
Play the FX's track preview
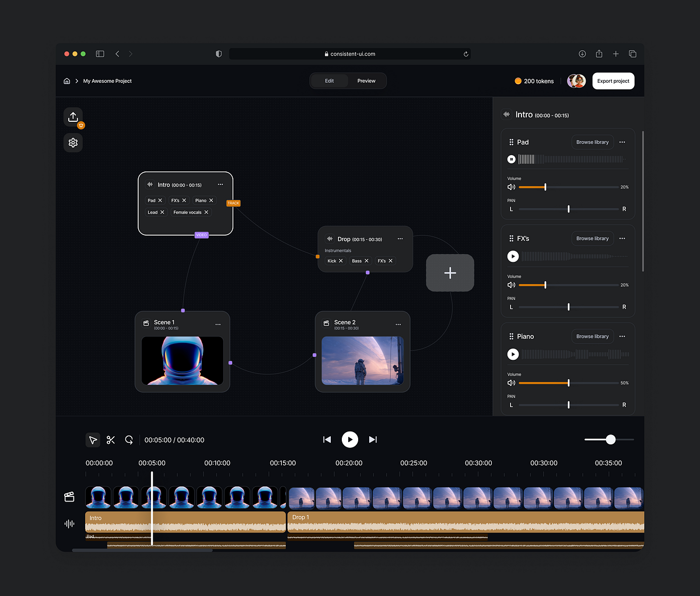[x=513, y=256]
